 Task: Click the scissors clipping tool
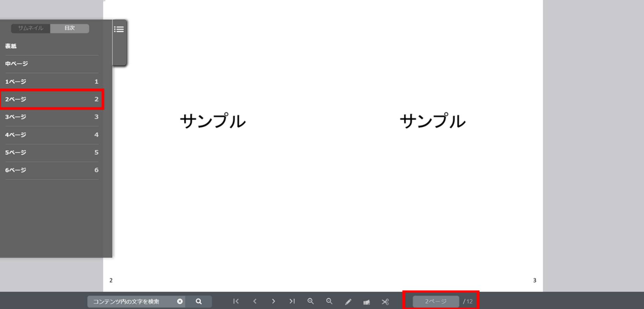(385, 302)
